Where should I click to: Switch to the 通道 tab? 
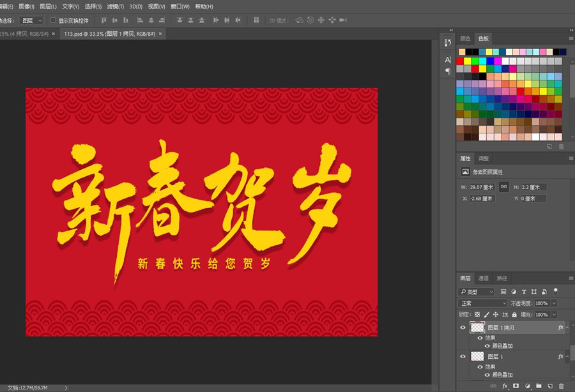(x=484, y=278)
